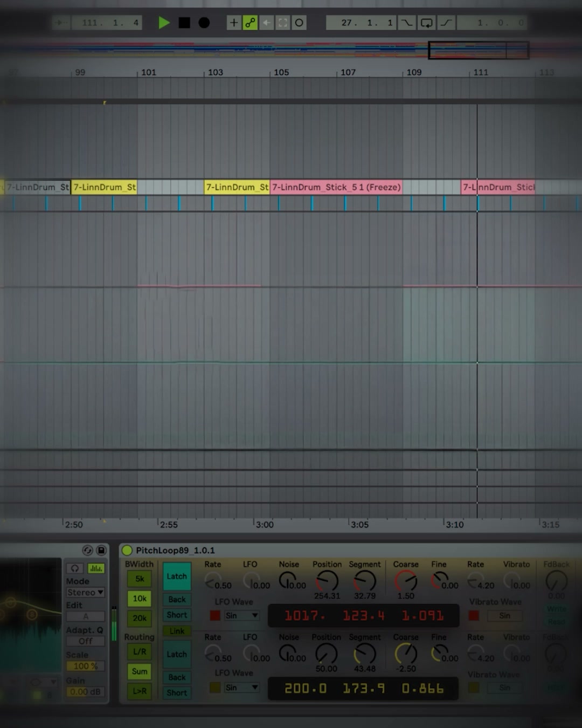The height and width of the screenshot is (728, 582).
Task: Select the 10k bandwidth button
Action: point(140,599)
